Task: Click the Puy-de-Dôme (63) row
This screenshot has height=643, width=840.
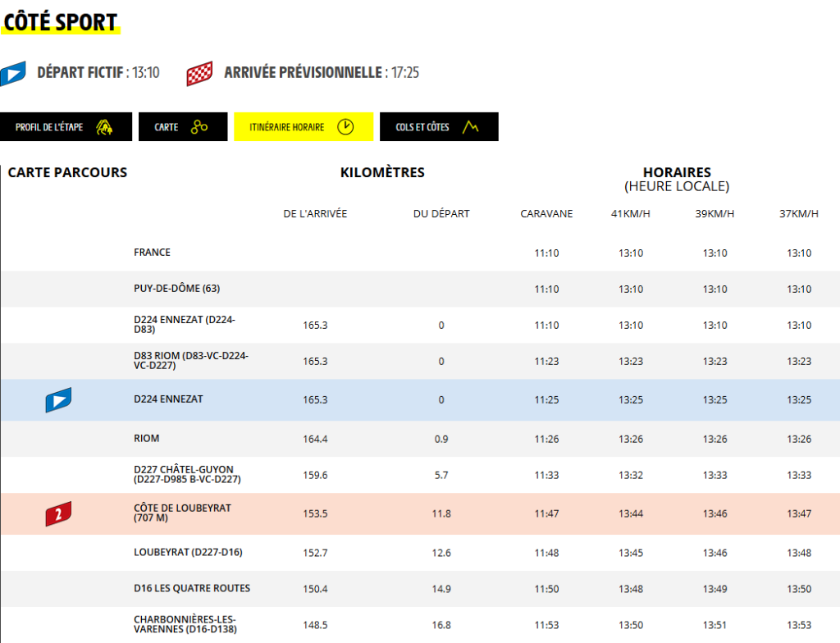Action: (176, 289)
